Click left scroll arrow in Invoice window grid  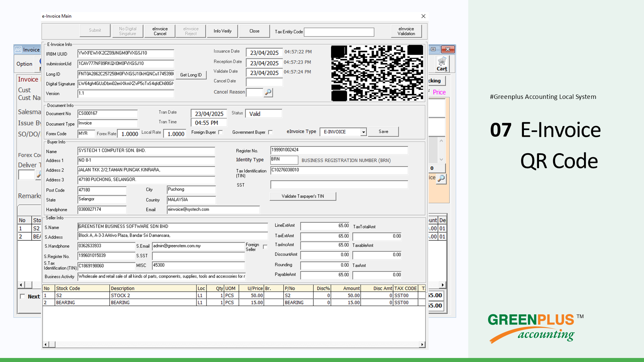[x=21, y=285]
